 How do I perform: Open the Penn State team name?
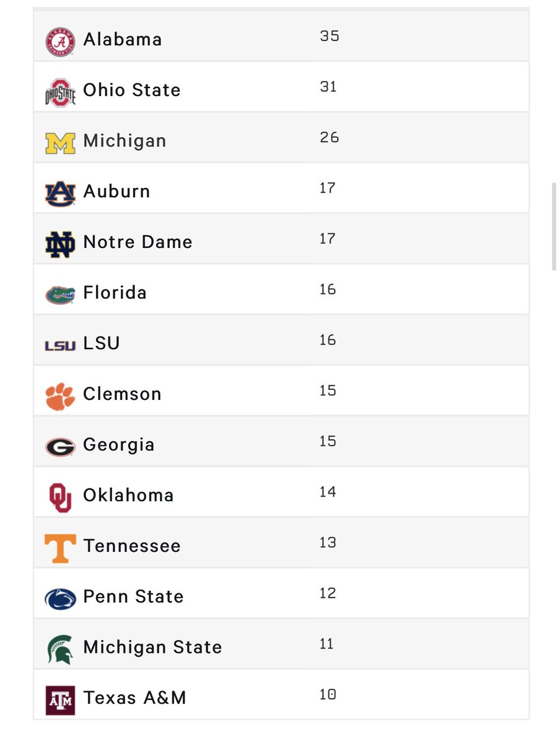point(133,596)
